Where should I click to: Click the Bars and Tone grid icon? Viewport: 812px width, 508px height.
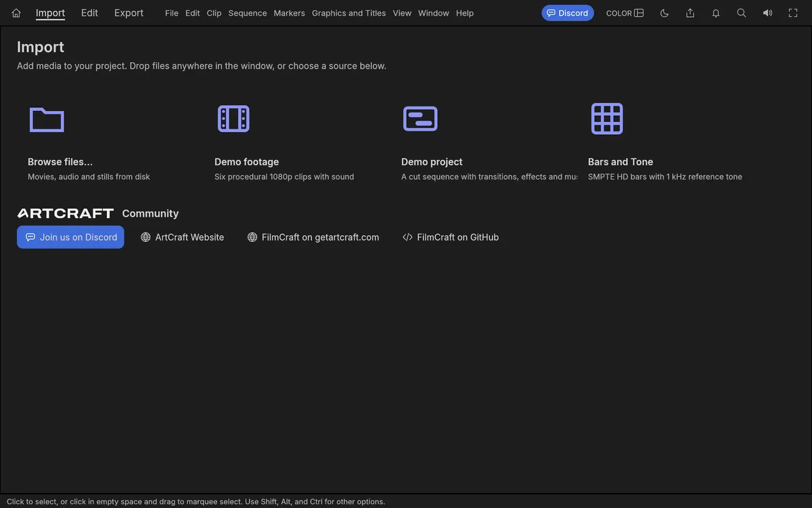tap(607, 119)
